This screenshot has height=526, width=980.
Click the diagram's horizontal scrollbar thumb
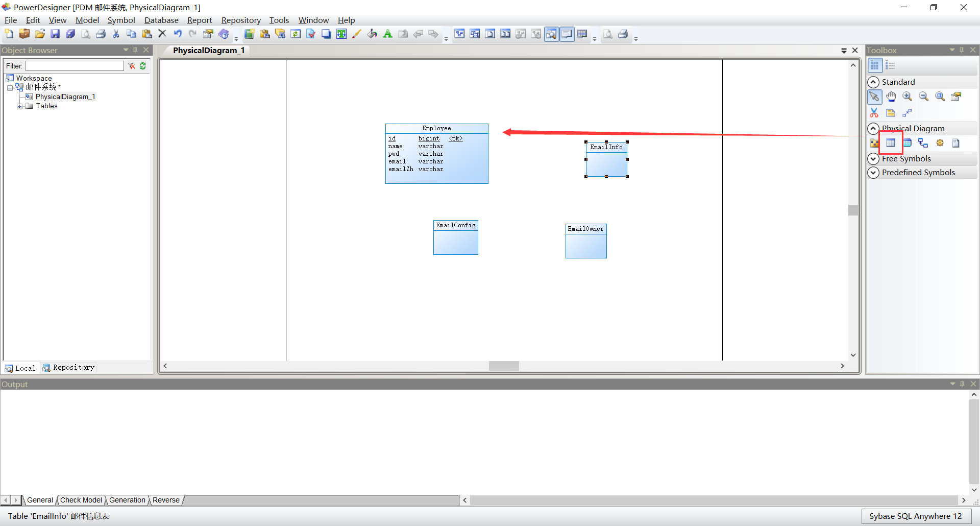click(x=504, y=366)
